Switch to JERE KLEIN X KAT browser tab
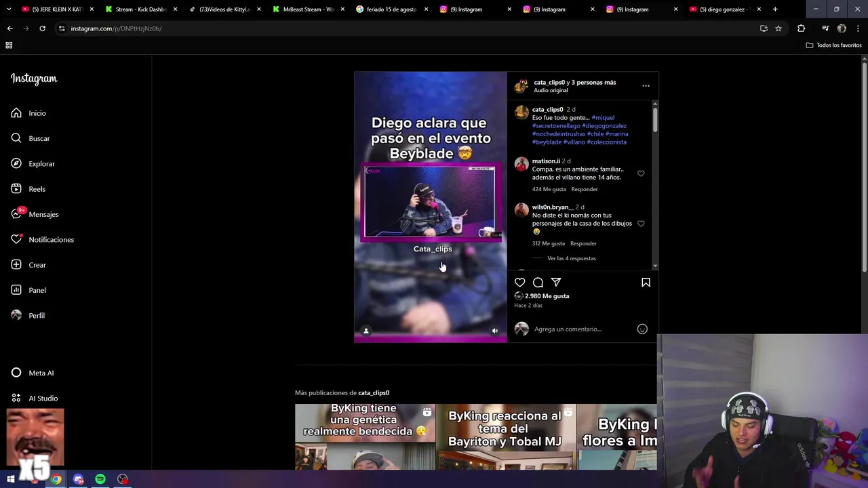The image size is (868, 488). (x=58, y=9)
